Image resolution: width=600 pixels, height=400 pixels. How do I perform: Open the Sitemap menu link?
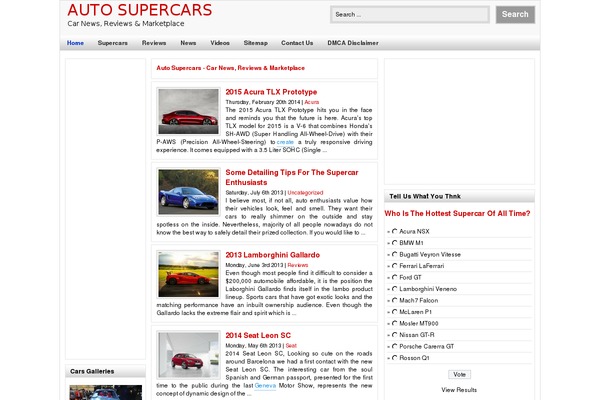(x=256, y=43)
